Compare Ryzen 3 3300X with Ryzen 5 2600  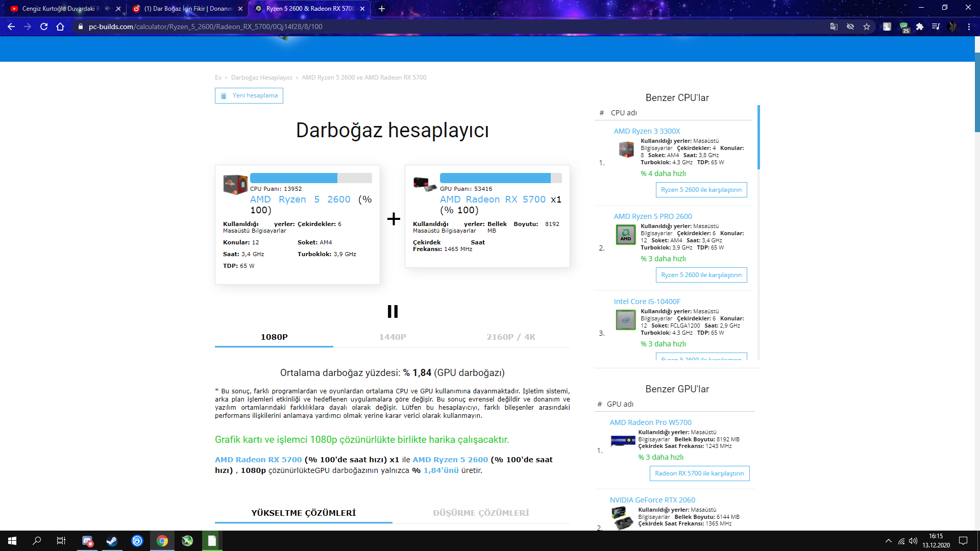[701, 190]
